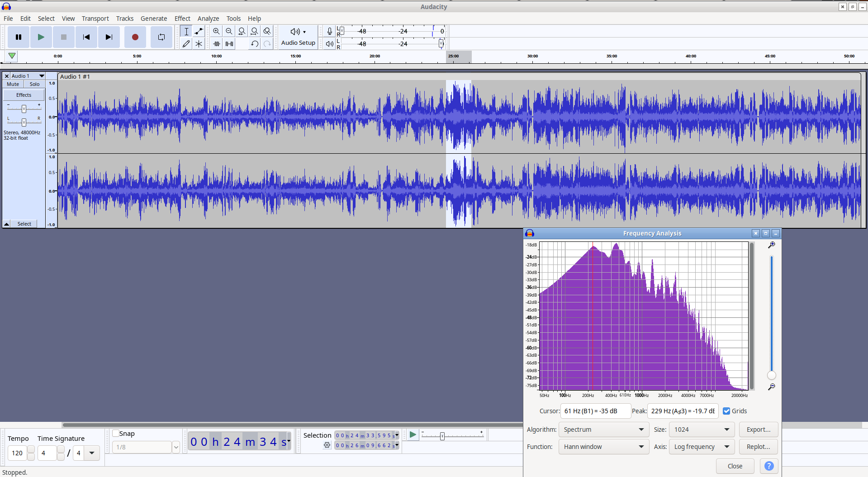Skip to the start of the project

pyautogui.click(x=86, y=37)
